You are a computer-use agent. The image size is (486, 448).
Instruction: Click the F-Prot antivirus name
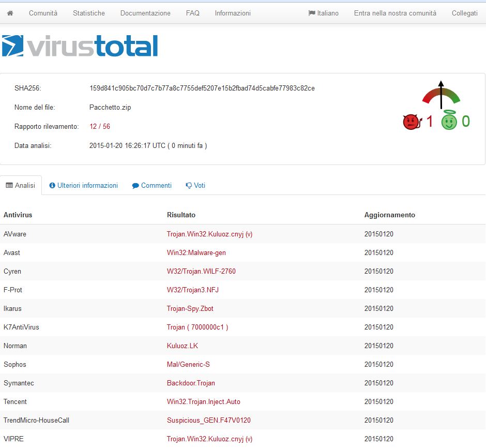click(x=13, y=290)
